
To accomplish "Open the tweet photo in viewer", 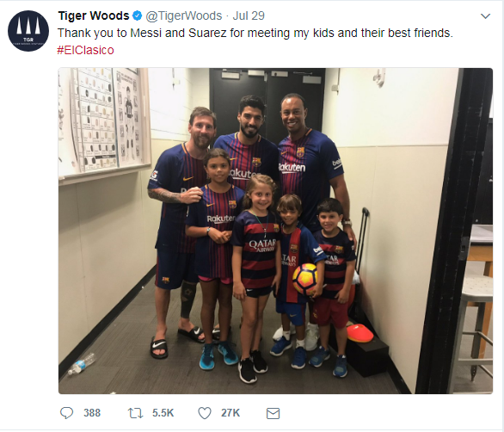I will [275, 231].
